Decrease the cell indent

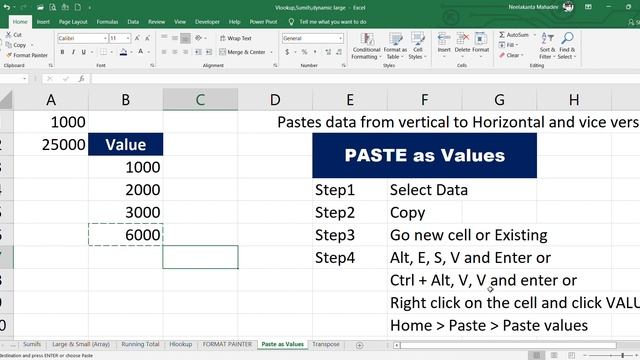[198, 52]
